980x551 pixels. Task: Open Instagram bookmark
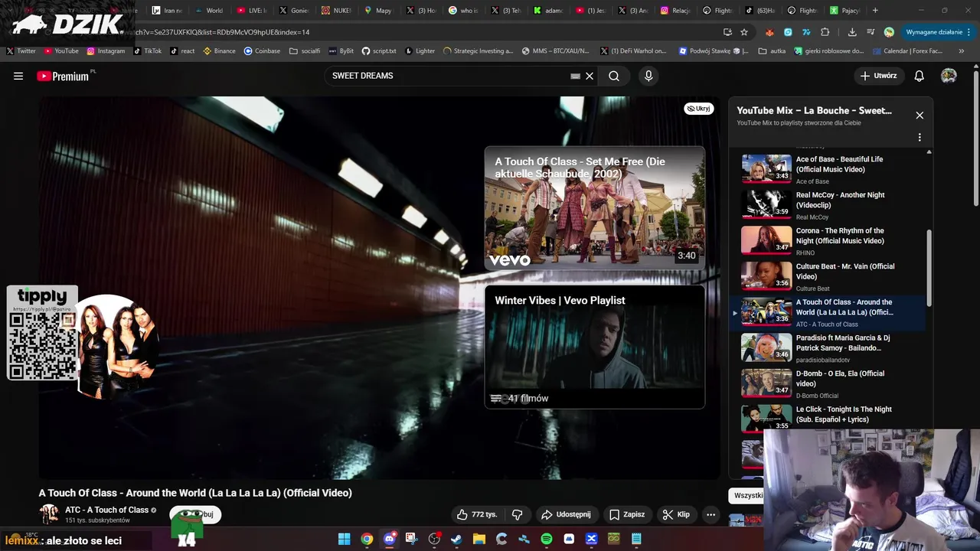[106, 51]
